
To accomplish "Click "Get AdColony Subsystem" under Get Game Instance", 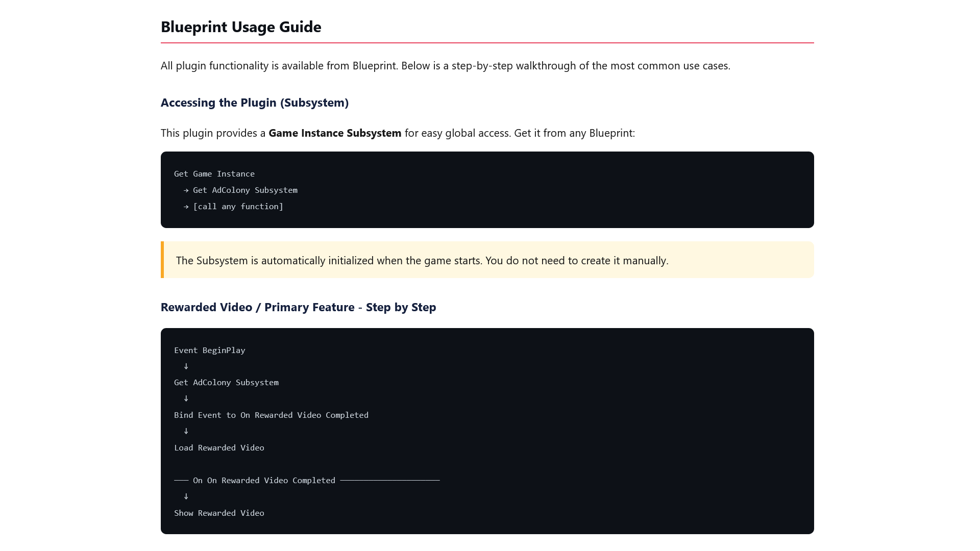I will (x=245, y=190).
